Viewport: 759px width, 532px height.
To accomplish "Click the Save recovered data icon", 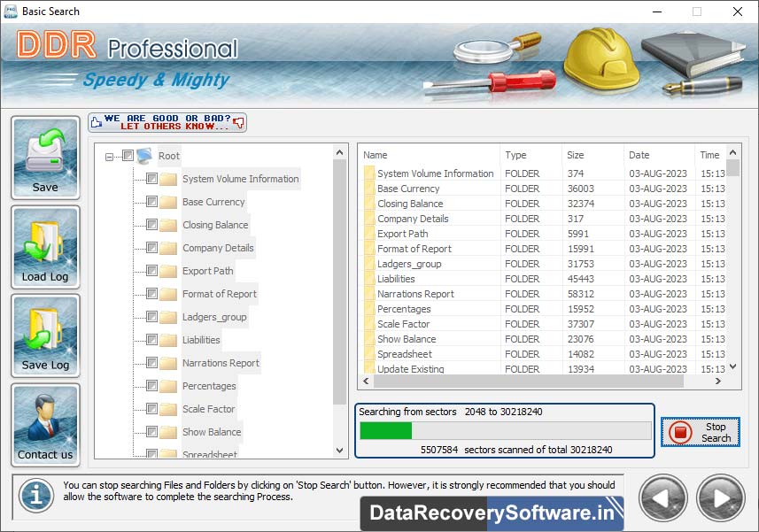I will coord(45,158).
